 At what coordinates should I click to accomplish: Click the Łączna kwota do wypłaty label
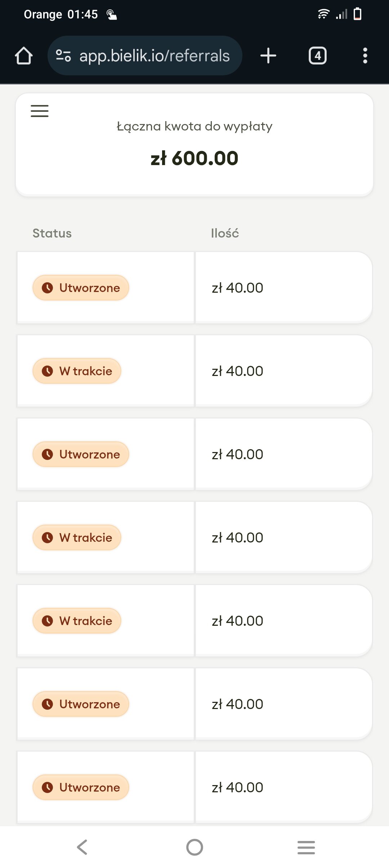(x=194, y=126)
